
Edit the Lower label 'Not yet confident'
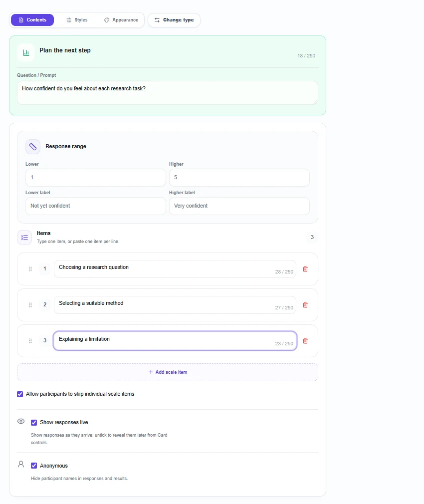[96, 206]
